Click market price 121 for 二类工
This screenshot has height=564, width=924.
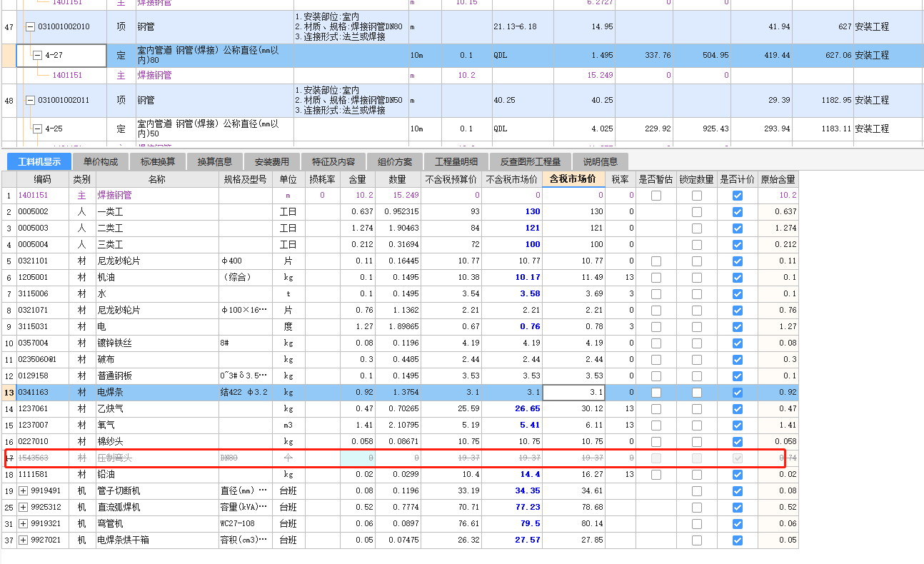pos(532,228)
